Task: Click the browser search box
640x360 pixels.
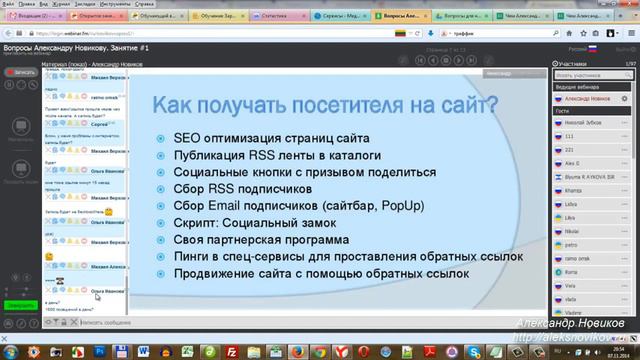Action: [500, 33]
